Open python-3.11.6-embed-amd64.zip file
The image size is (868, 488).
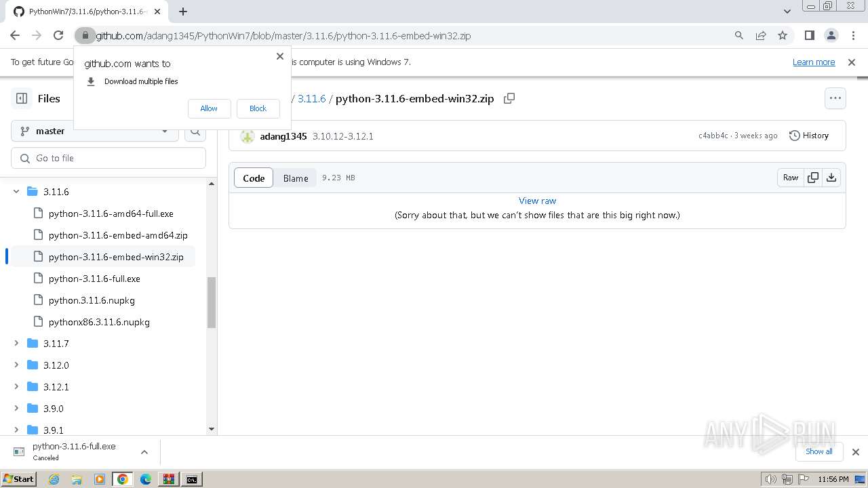coord(118,235)
